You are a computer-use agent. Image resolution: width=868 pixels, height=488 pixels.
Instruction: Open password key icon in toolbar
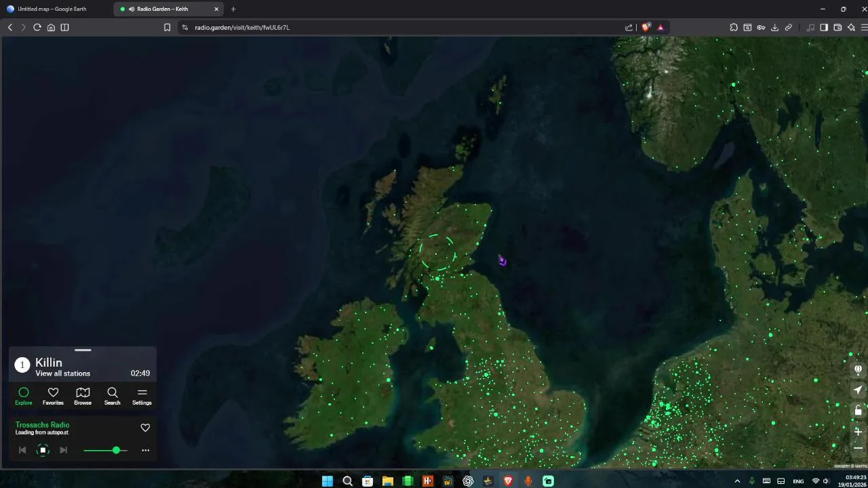761,27
